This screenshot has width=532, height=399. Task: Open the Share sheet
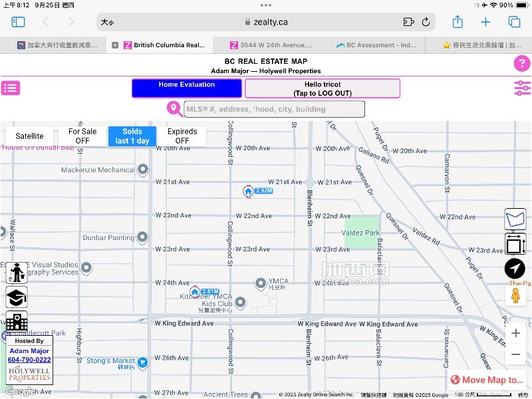pos(458,22)
